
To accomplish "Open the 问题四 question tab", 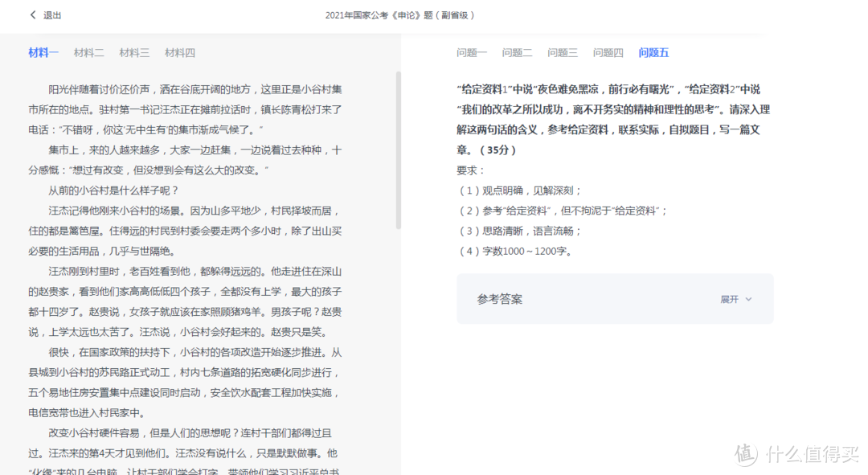I will tap(608, 52).
